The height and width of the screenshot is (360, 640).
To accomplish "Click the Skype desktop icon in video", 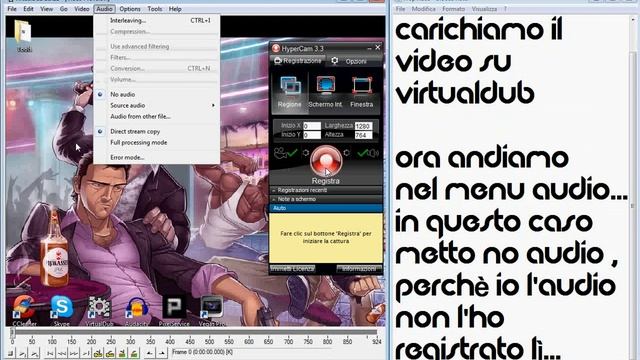I will coord(62,310).
